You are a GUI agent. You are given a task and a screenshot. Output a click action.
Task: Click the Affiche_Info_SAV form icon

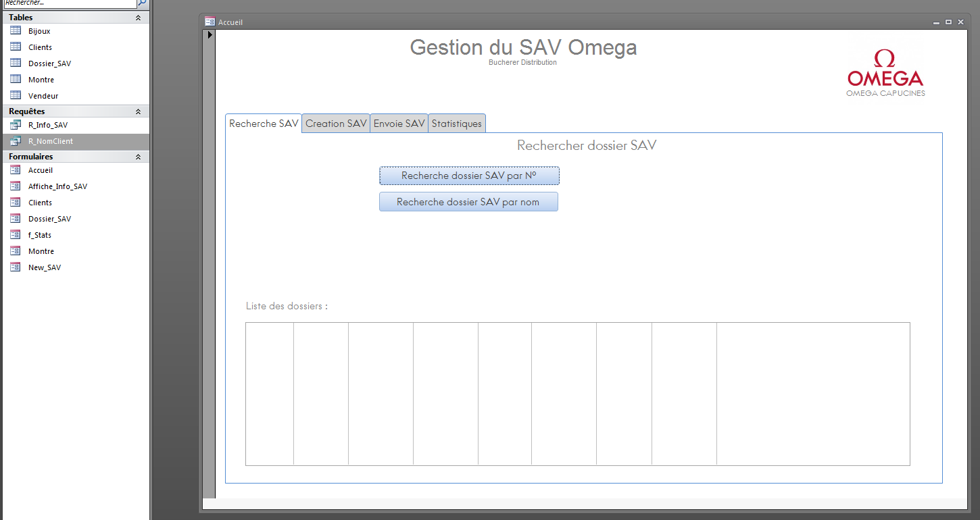click(x=16, y=186)
